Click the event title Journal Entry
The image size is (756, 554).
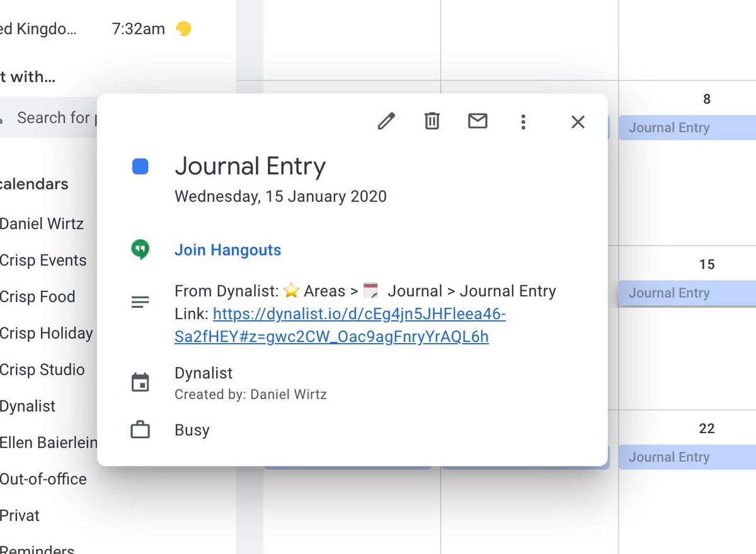pyautogui.click(x=250, y=166)
